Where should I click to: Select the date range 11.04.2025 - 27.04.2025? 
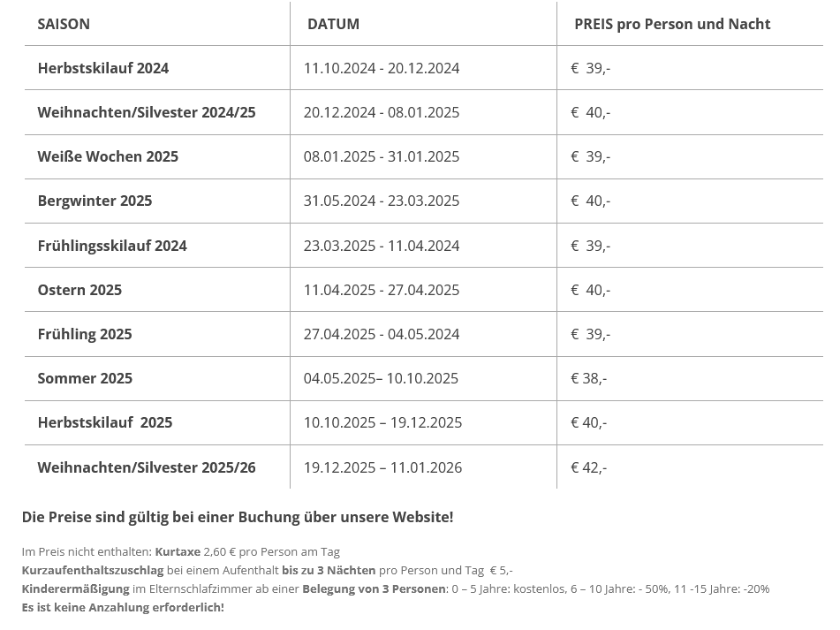tap(381, 290)
